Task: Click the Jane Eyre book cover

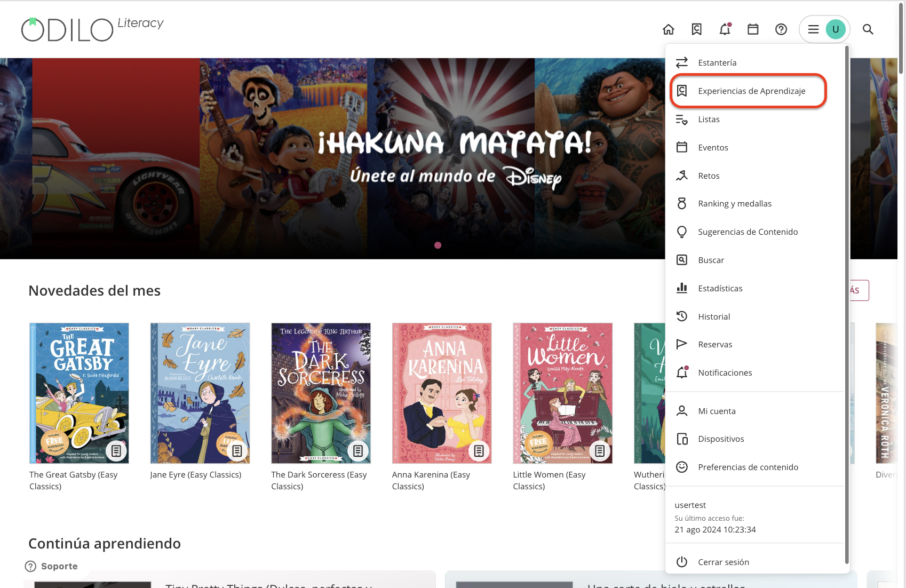Action: (200, 393)
